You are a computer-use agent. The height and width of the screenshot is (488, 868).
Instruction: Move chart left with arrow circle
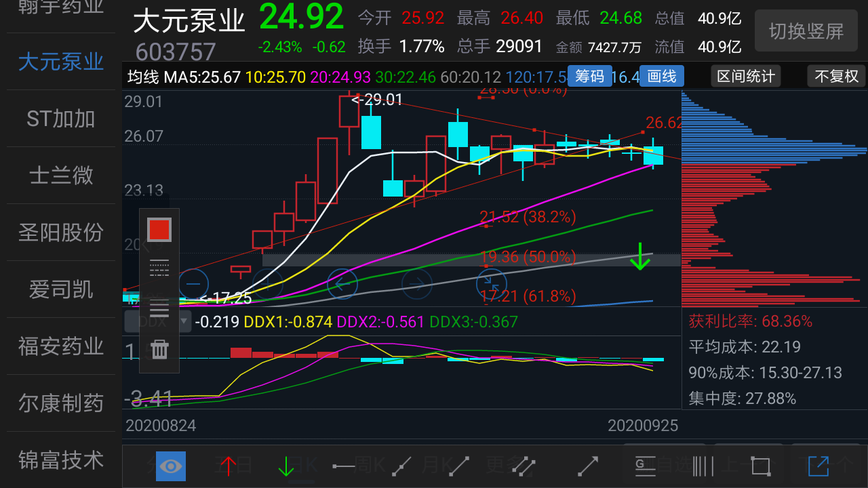coord(342,284)
